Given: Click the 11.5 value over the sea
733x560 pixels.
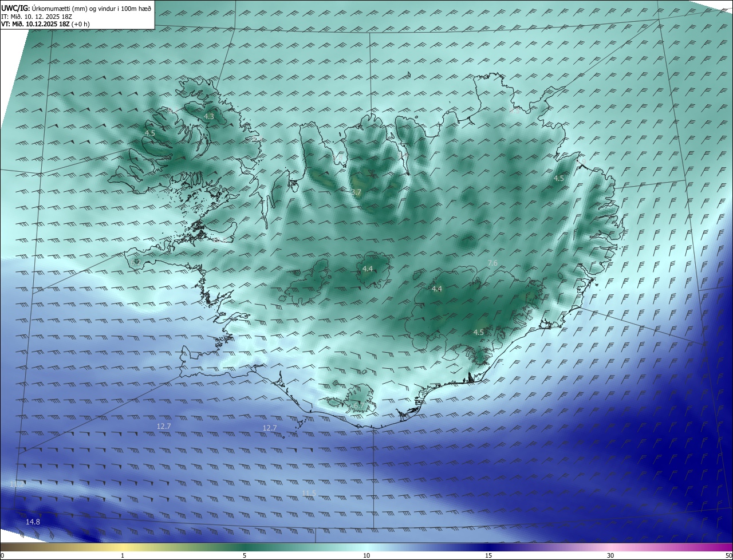Looking at the screenshot, I should click(x=309, y=493).
